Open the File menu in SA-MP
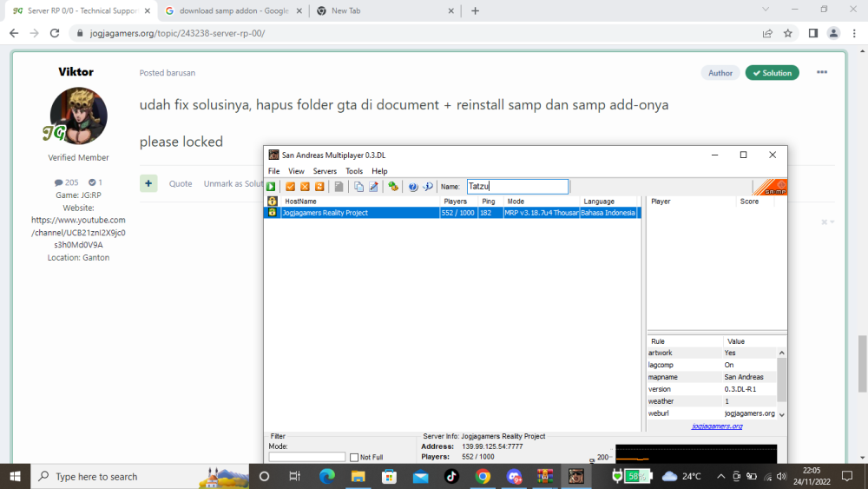Image resolution: width=868 pixels, height=489 pixels. point(274,171)
